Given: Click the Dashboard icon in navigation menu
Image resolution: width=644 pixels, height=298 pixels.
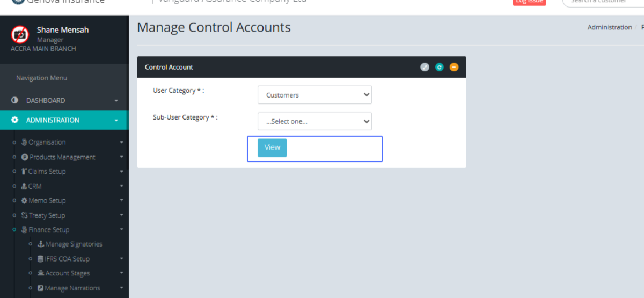Looking at the screenshot, I should 15,100.
